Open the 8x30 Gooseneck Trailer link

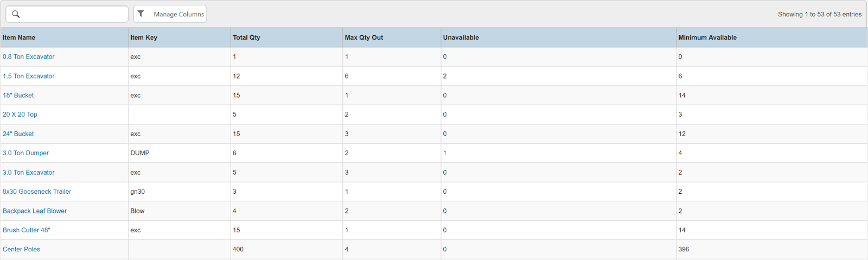coord(37,192)
